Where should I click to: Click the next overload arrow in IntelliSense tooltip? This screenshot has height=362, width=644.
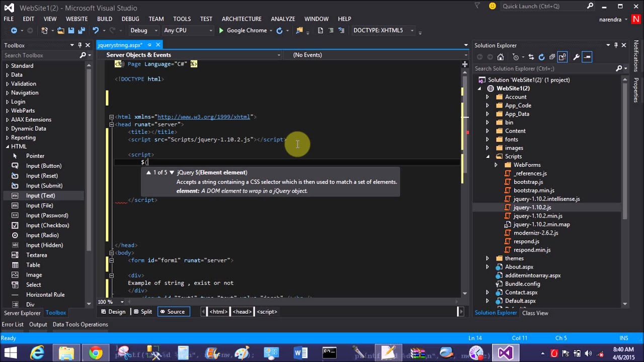point(172,172)
